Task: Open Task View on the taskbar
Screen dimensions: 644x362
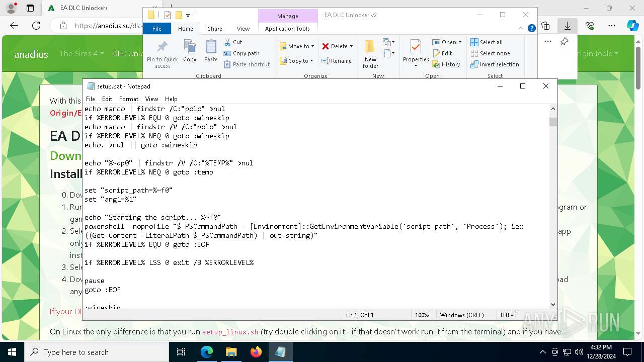Action: point(182,352)
